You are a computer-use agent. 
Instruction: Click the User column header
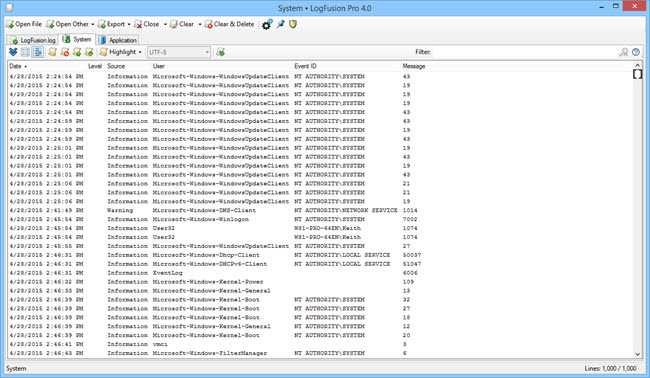tap(222, 66)
